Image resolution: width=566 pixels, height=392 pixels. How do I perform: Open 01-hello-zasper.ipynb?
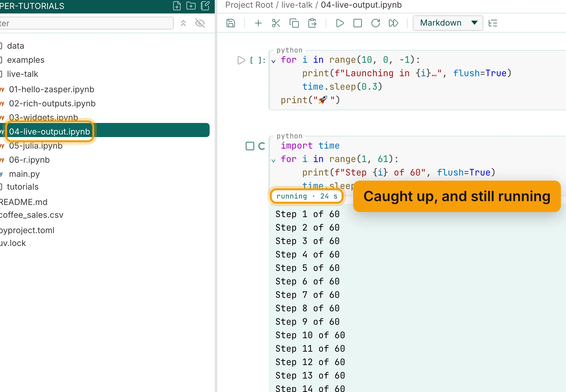[x=52, y=89]
